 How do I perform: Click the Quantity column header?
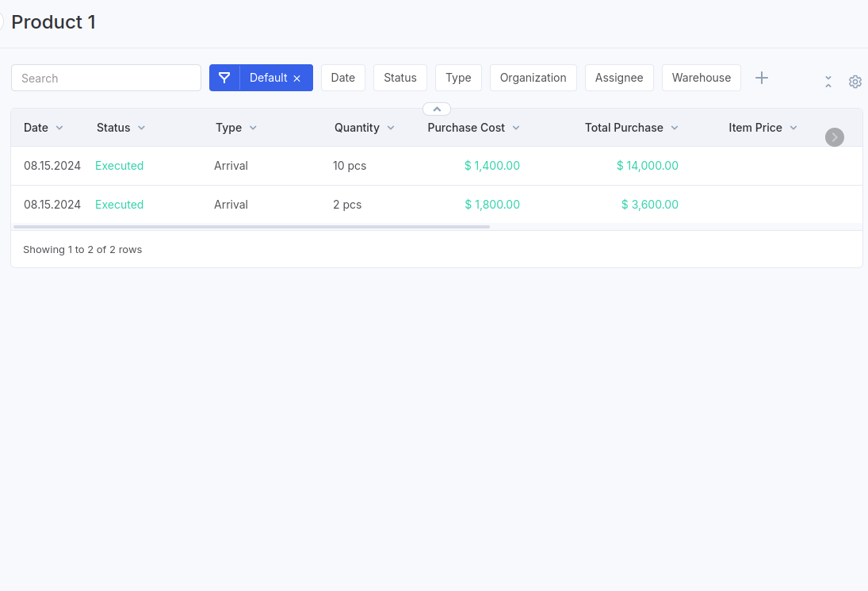pyautogui.click(x=357, y=128)
